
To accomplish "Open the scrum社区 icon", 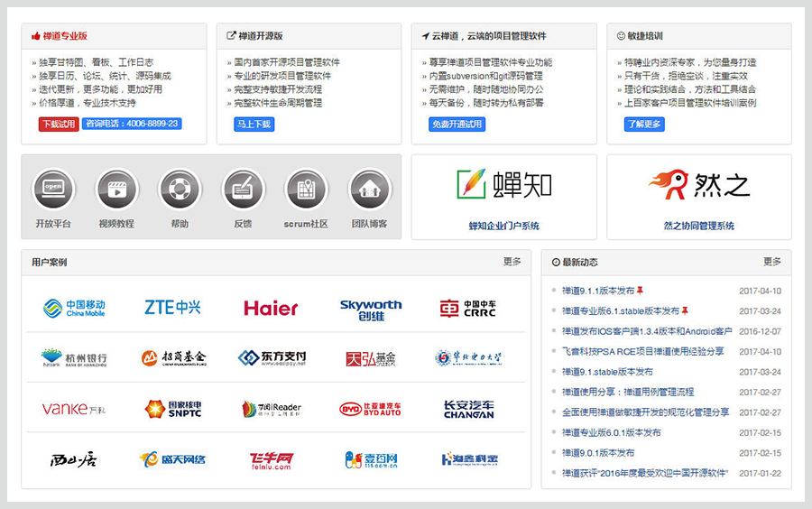I will point(306,189).
